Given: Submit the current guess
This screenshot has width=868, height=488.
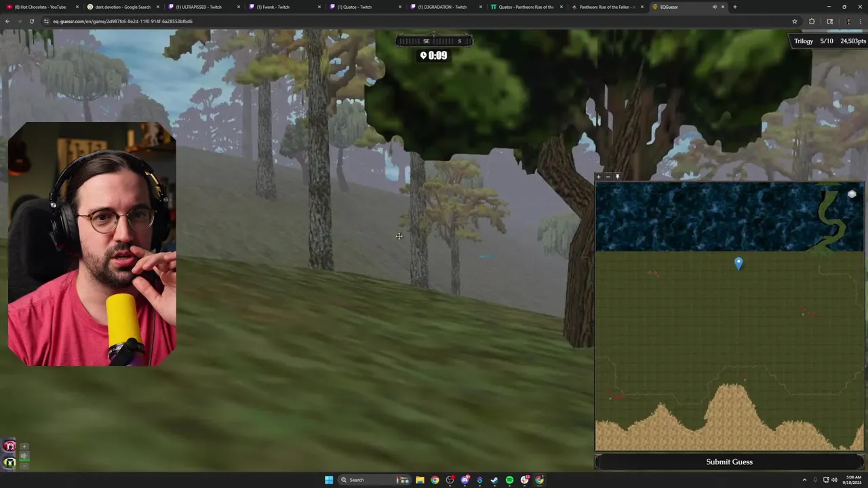Looking at the screenshot, I should click(x=729, y=462).
